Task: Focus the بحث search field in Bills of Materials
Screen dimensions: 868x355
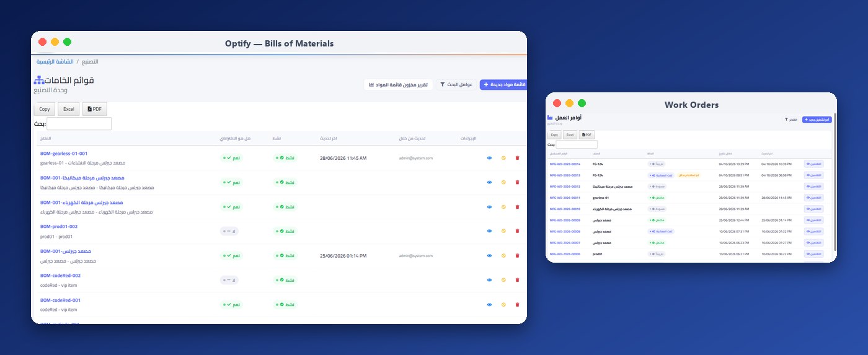Action: pos(79,124)
